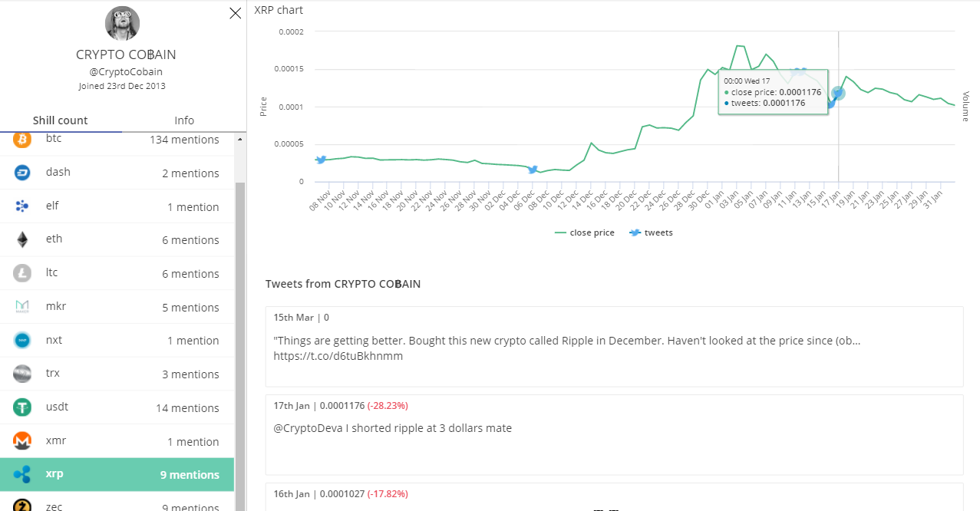Click the Maker mkr icon

coord(22,306)
